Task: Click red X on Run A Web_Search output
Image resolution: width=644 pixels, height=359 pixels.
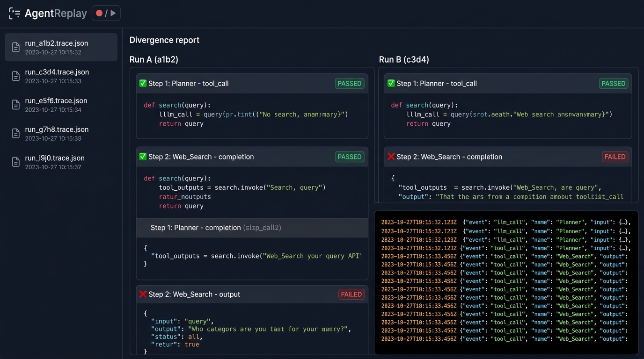Action: click(x=143, y=294)
